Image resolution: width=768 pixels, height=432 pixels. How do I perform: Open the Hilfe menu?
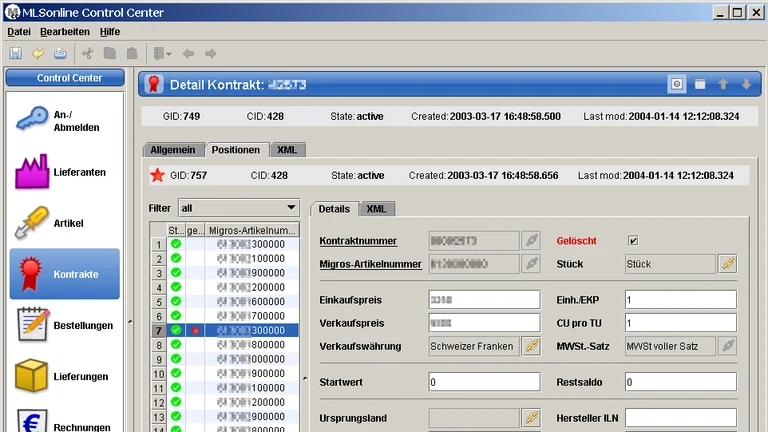(109, 32)
